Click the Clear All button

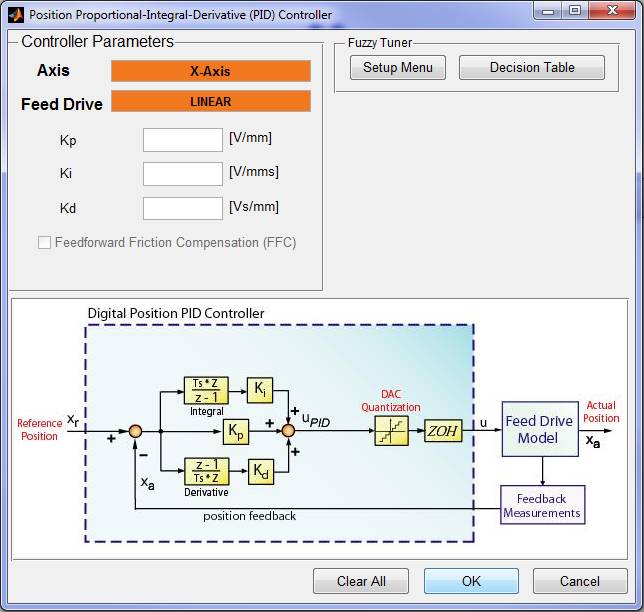coord(361,581)
